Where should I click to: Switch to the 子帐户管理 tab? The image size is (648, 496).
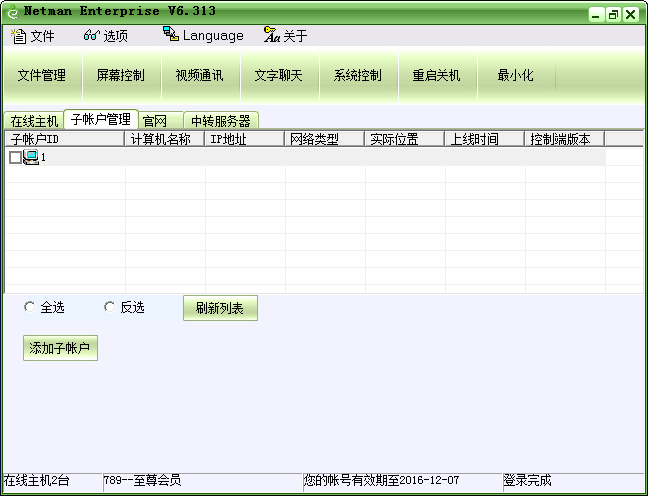click(101, 119)
